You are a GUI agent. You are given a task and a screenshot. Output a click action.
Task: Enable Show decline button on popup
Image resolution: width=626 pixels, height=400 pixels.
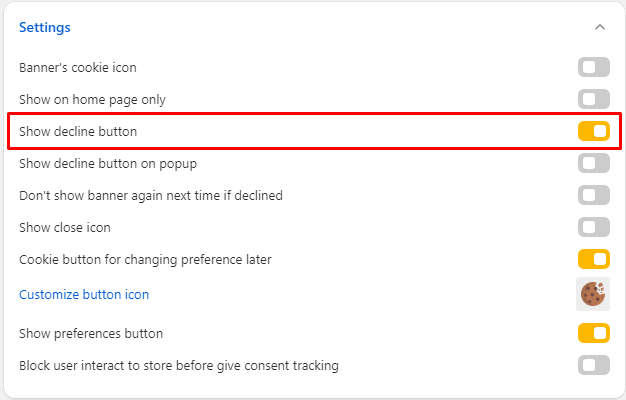[x=593, y=163]
